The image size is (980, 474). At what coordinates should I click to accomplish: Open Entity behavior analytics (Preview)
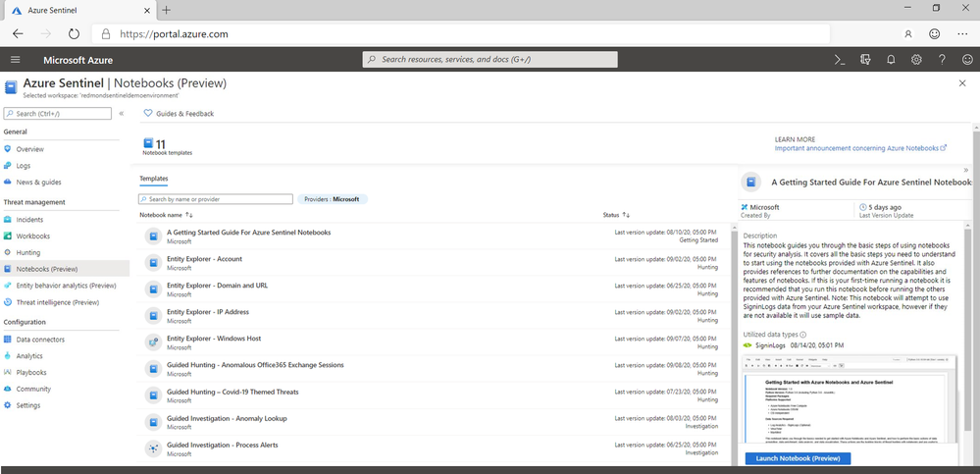click(x=67, y=286)
